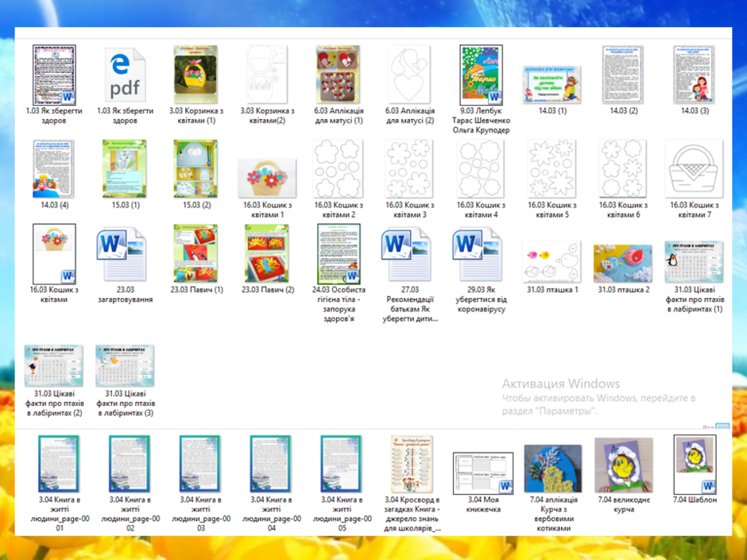Open Word document 3.04 Моя книжечка

(483, 473)
